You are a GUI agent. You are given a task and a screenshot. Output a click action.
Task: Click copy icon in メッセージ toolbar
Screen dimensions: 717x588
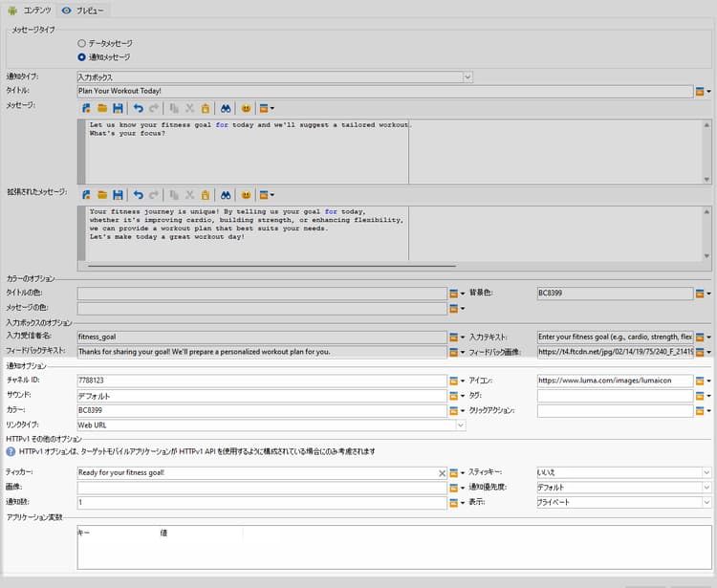pyautogui.click(x=174, y=108)
